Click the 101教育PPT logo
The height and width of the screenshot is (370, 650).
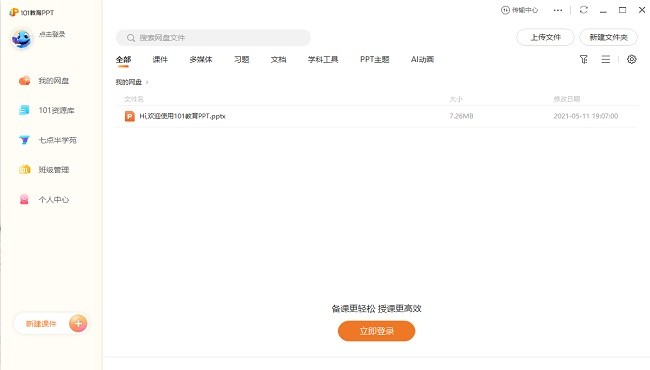click(x=32, y=12)
